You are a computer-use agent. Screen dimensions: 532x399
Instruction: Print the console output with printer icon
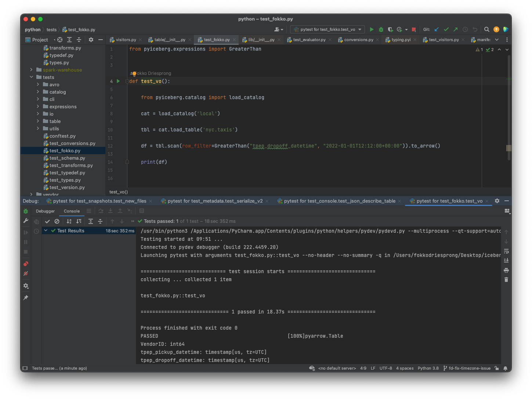tap(506, 270)
